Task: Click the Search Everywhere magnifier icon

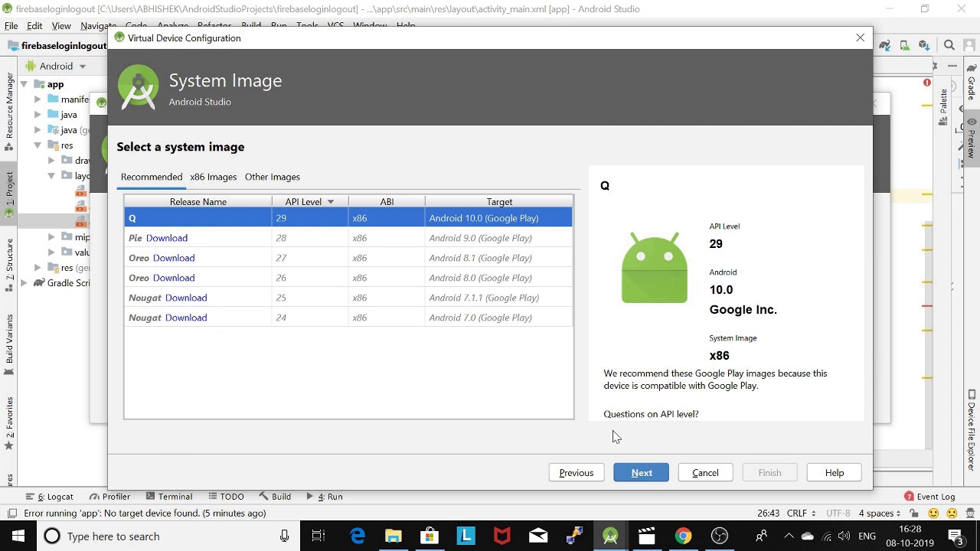Action: pos(949,45)
